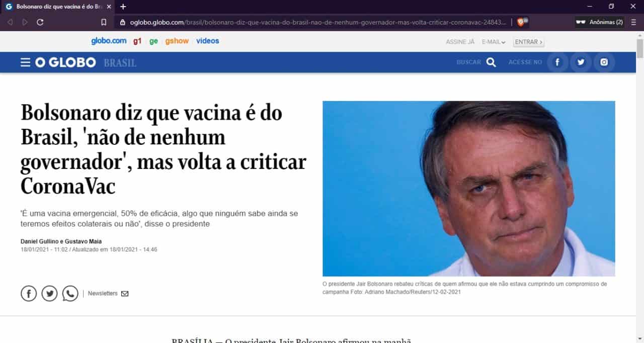Open the O Globo hamburger menu
The height and width of the screenshot is (343, 644).
tap(25, 62)
